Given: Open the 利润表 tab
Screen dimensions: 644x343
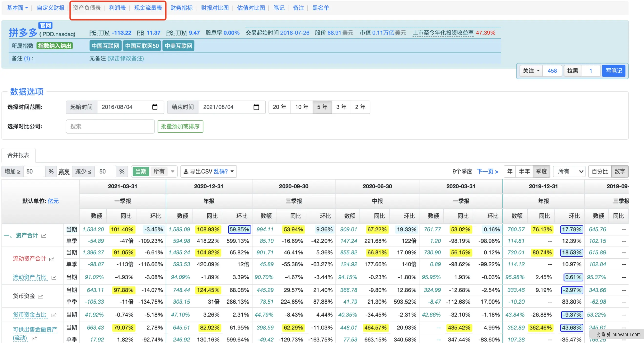Looking at the screenshot, I should (x=117, y=8).
